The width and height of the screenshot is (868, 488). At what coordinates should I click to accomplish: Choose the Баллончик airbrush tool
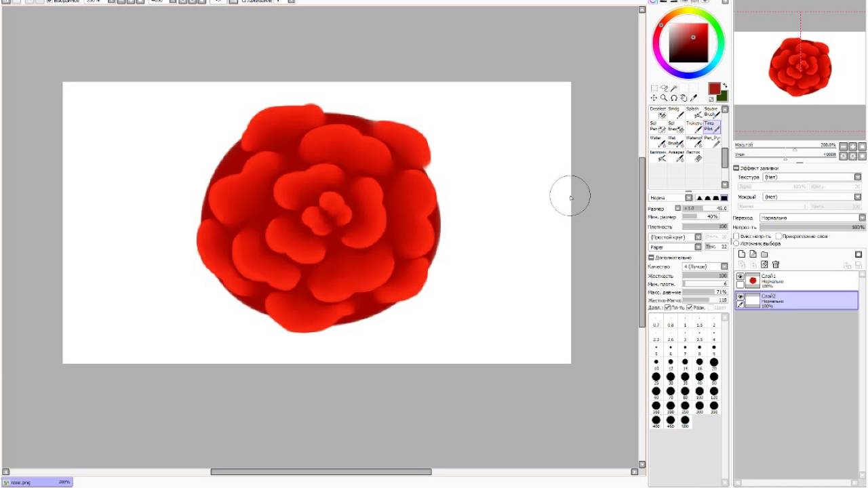click(658, 155)
